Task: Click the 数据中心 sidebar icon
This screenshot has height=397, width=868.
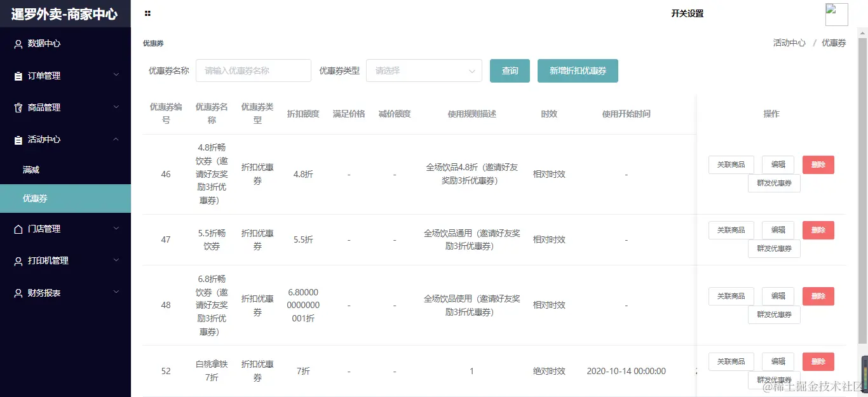Action: click(x=18, y=44)
